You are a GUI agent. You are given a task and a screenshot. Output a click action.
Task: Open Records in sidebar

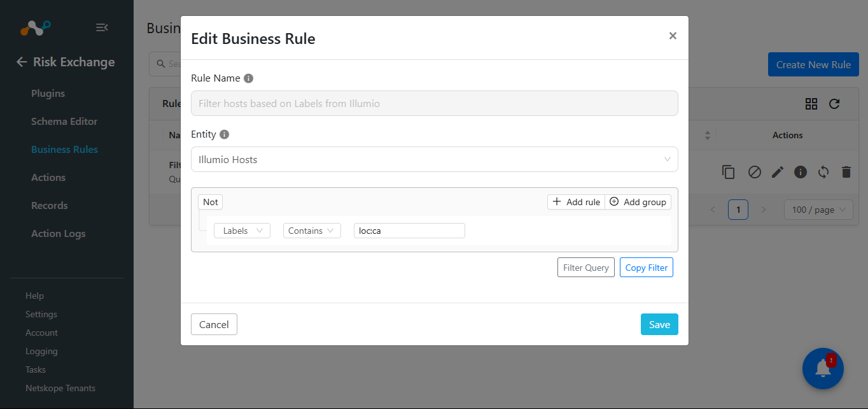click(49, 205)
